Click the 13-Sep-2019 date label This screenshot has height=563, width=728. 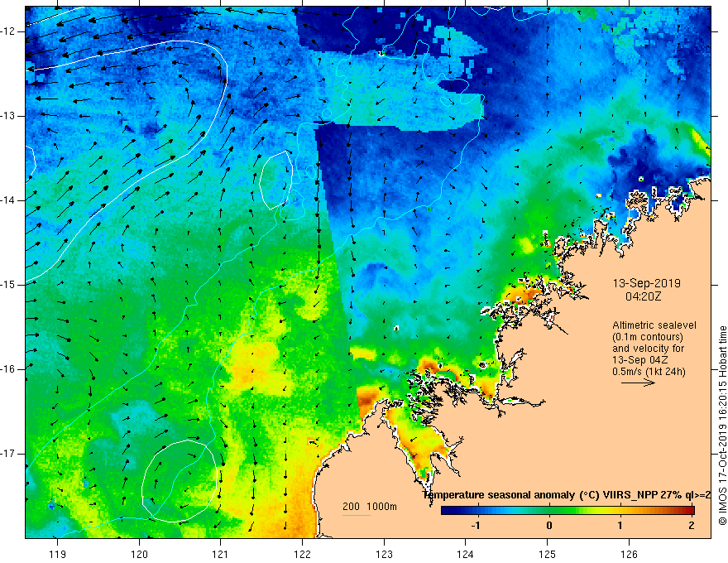pyautogui.click(x=647, y=283)
